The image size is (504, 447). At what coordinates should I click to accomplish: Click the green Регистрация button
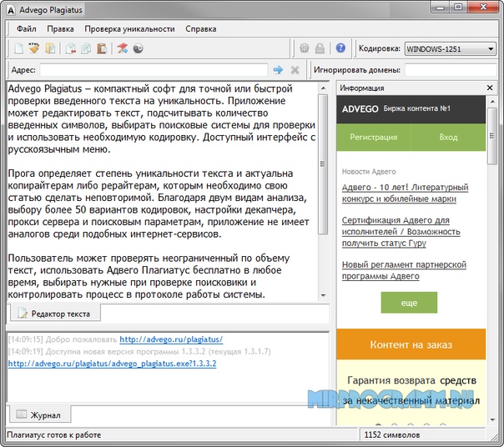[x=374, y=138]
